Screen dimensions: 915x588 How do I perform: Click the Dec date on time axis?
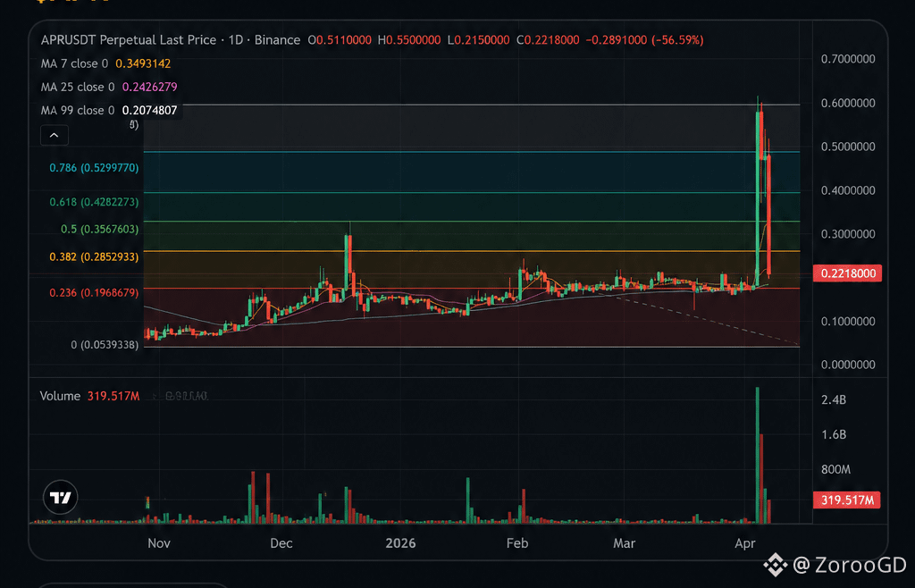(281, 543)
